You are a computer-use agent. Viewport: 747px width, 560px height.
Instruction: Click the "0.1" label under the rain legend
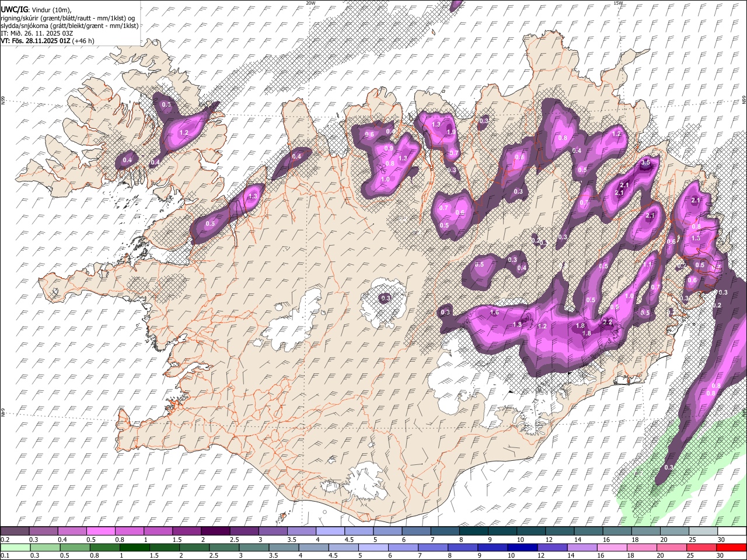click(x=5, y=555)
